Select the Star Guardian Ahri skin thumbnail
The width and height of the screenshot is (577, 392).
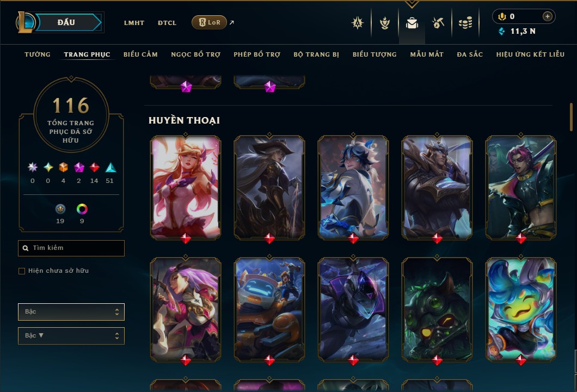[x=186, y=187]
